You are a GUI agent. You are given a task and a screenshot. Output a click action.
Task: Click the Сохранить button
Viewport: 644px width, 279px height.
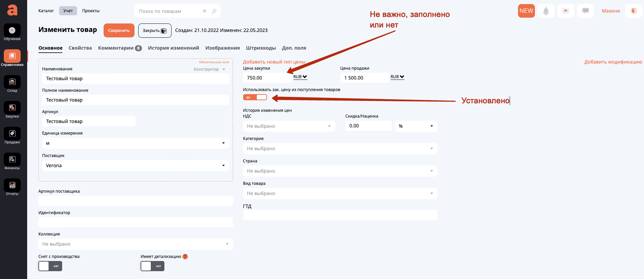coord(119,31)
